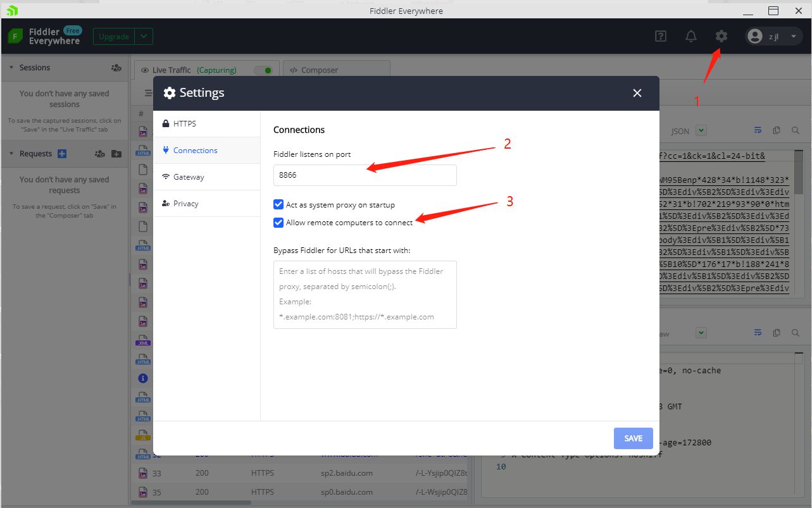This screenshot has height=508, width=812.
Task: Click sp2.baidu.com host cell
Action: tap(347, 473)
